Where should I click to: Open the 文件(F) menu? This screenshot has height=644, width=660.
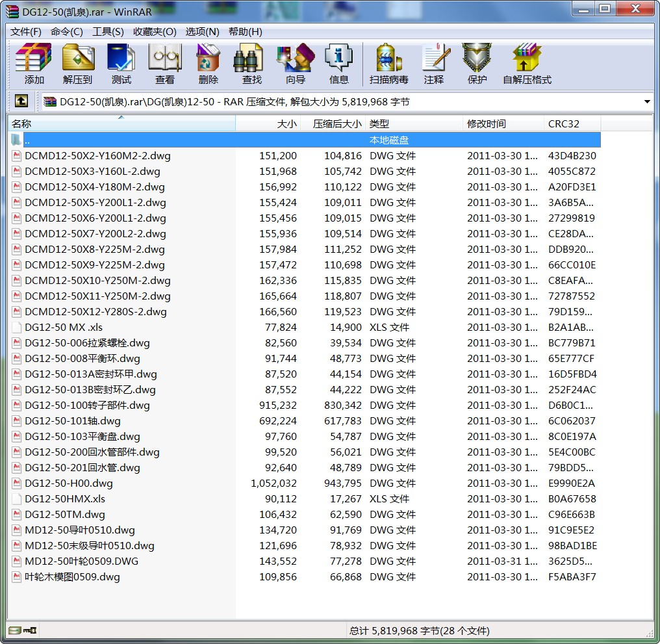click(26, 32)
